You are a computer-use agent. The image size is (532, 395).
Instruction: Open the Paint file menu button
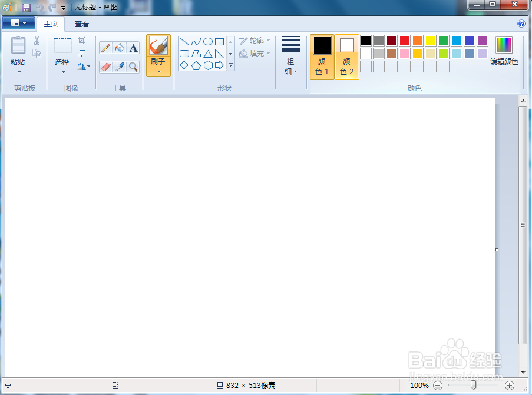pos(19,23)
